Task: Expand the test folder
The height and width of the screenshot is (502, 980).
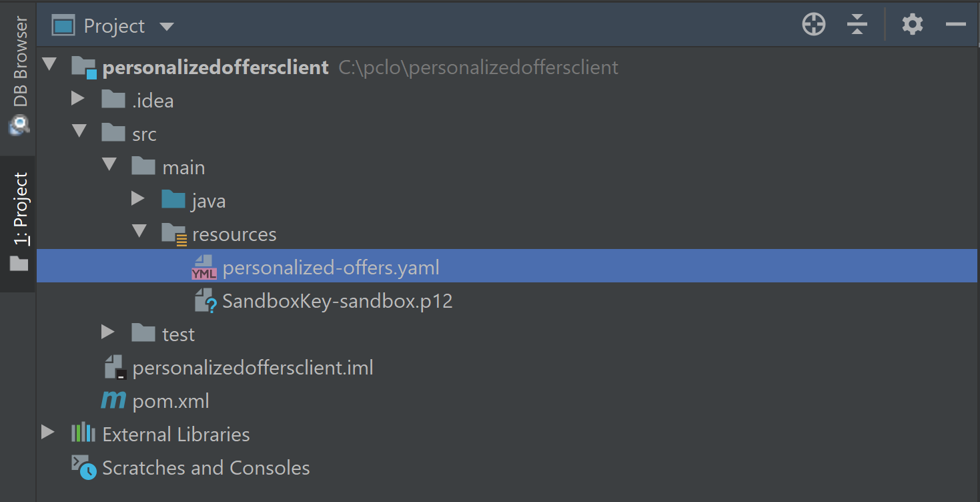Action: coord(107,332)
